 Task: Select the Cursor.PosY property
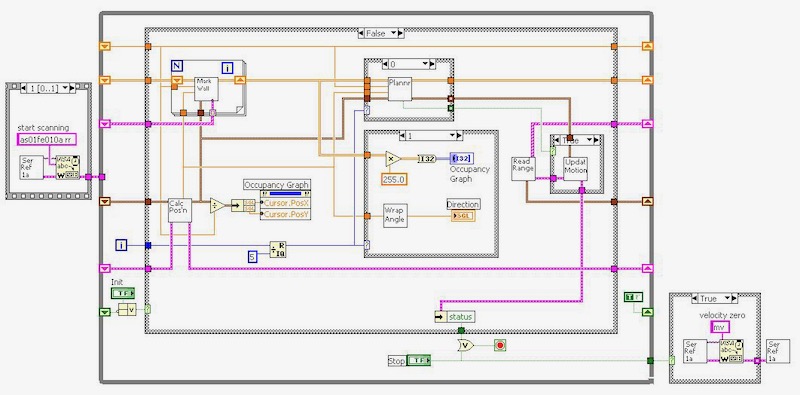(x=285, y=214)
